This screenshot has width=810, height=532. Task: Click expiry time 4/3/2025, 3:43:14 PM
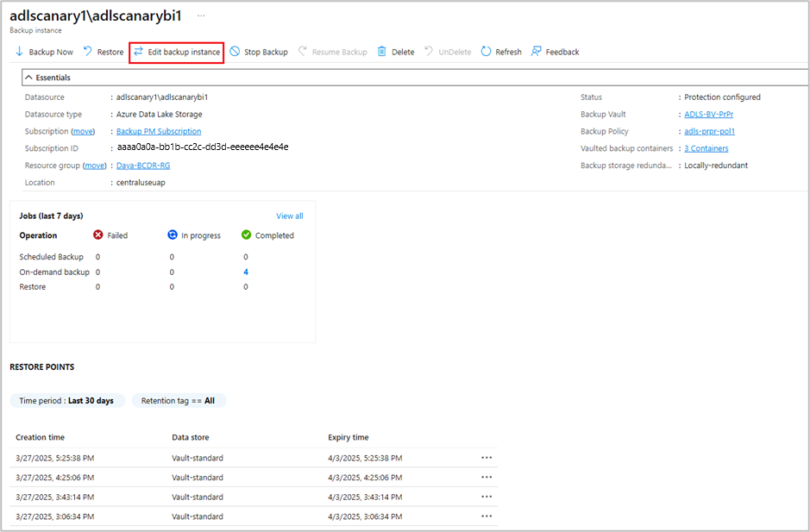(x=365, y=498)
